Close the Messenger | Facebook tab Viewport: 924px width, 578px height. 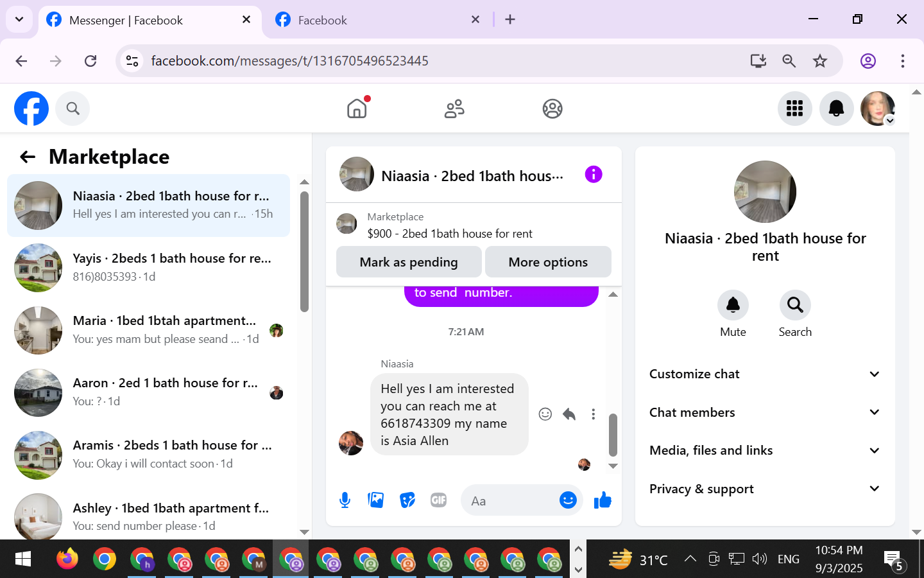pos(246,20)
